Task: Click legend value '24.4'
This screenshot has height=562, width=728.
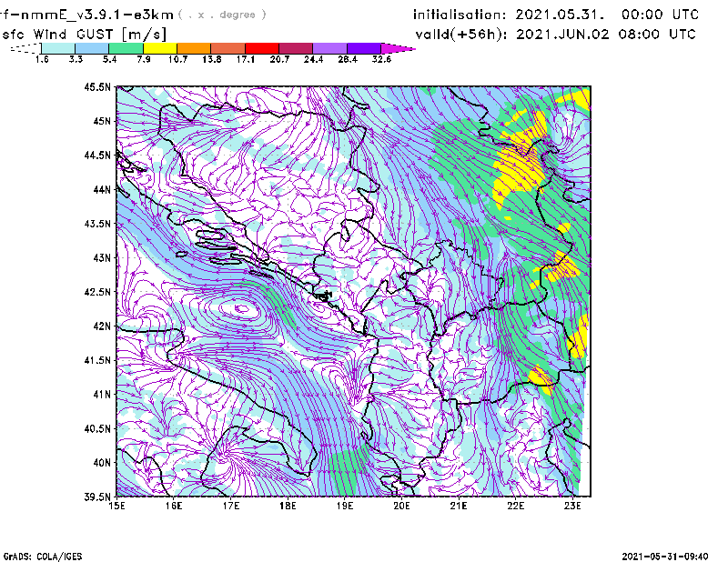Action: (x=313, y=59)
